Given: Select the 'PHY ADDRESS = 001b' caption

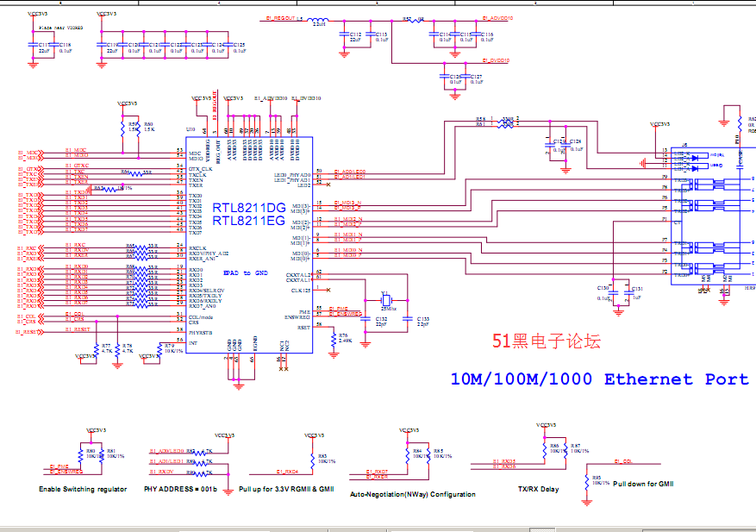Looking at the screenshot, I should coord(180,489).
